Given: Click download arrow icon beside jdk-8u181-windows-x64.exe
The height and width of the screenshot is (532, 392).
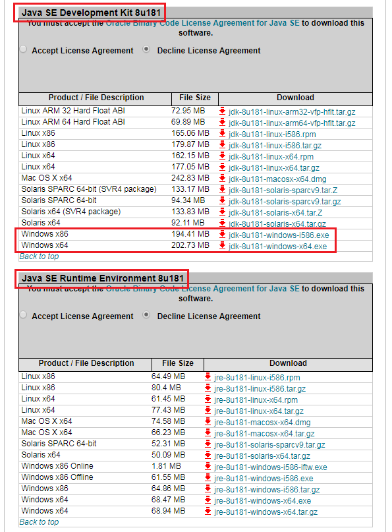Looking at the screenshot, I should pyautogui.click(x=223, y=245).
